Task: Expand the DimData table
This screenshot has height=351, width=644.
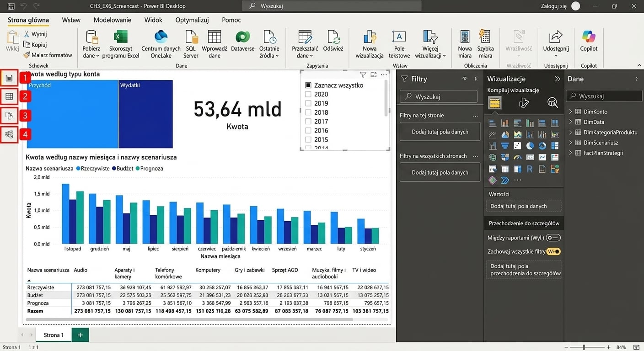Action: 571,122
